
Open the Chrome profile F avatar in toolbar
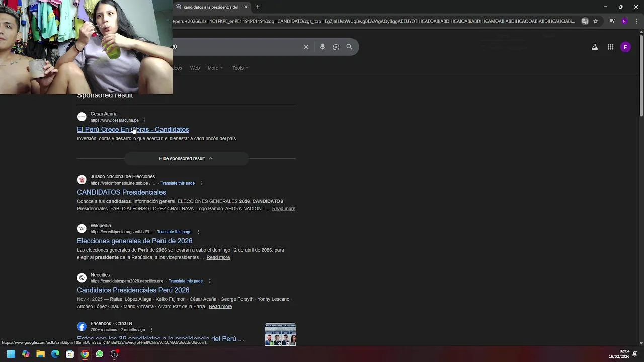pos(624,21)
